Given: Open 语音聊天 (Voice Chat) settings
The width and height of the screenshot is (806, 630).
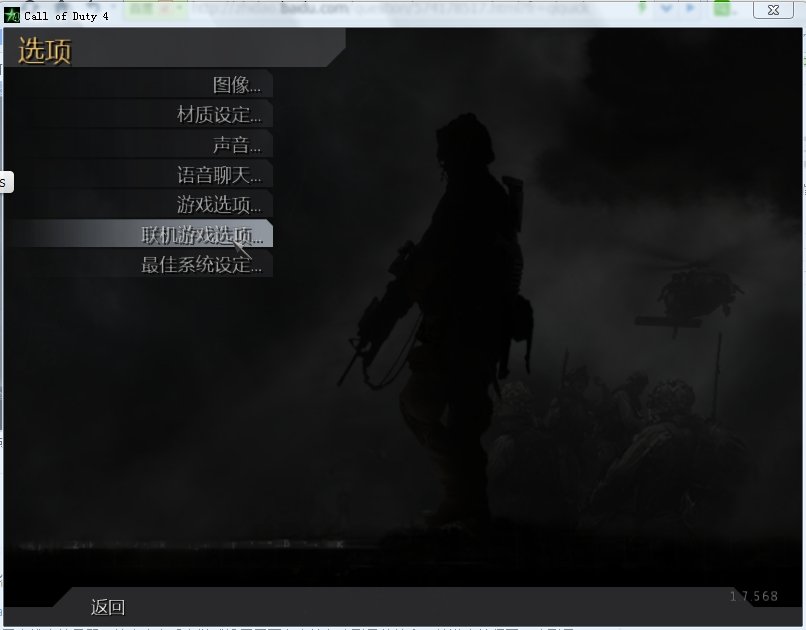Looking at the screenshot, I should click(x=218, y=175).
